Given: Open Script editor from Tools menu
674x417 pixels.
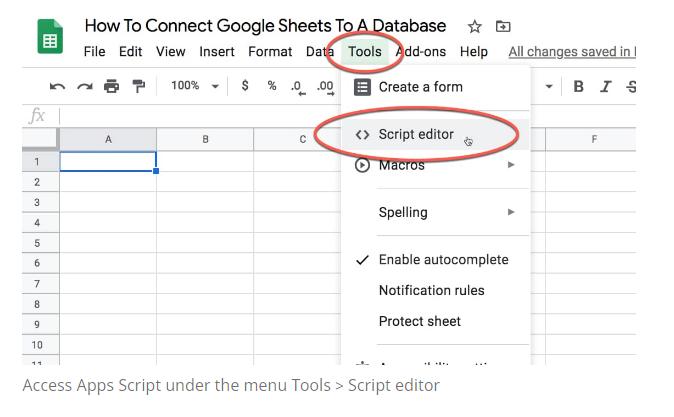Looking at the screenshot, I should point(416,134).
